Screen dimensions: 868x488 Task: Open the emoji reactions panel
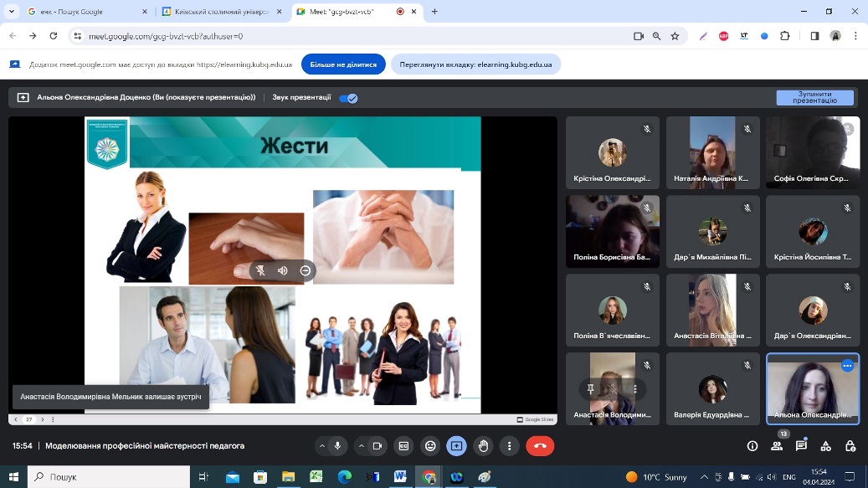pos(430,446)
